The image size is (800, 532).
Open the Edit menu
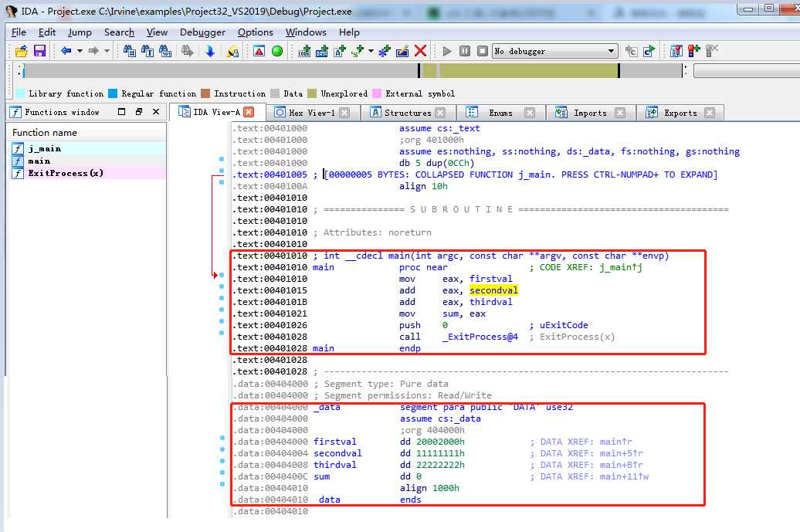pos(47,32)
